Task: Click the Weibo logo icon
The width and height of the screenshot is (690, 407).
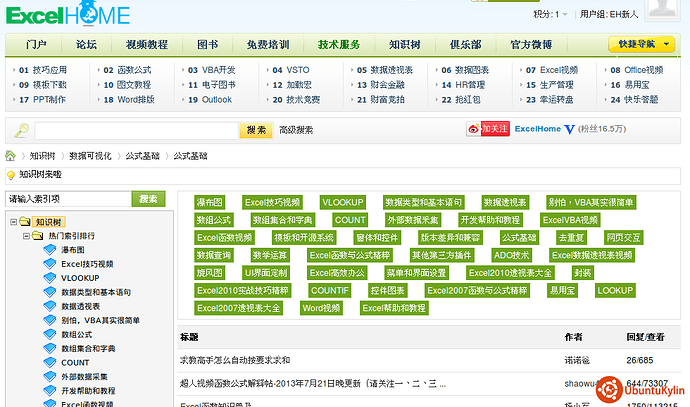Action: tap(474, 129)
